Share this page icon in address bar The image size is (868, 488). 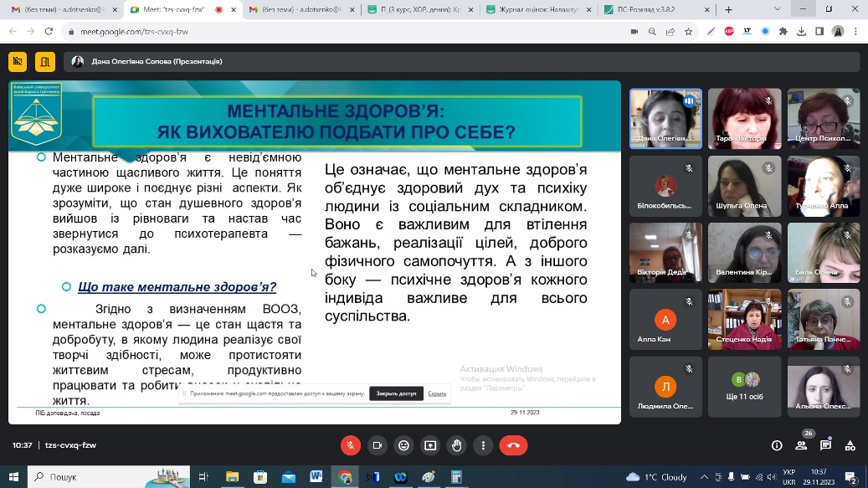[670, 32]
